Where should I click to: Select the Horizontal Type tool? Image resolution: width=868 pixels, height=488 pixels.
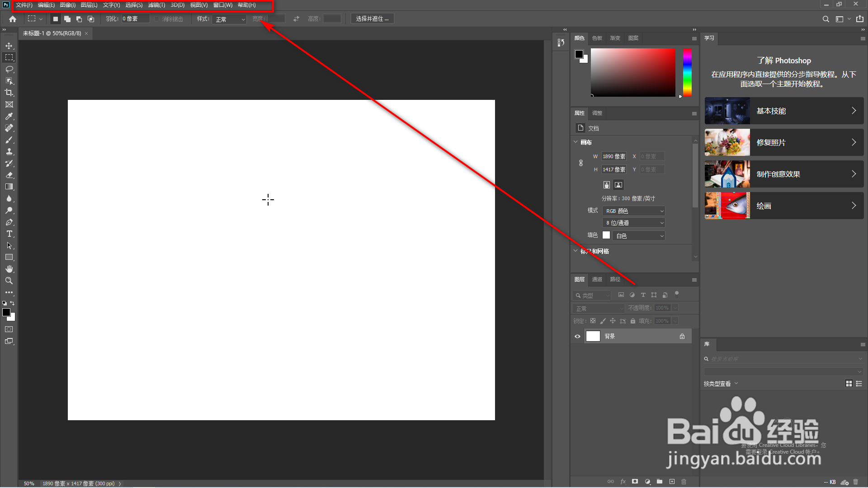click(x=9, y=234)
